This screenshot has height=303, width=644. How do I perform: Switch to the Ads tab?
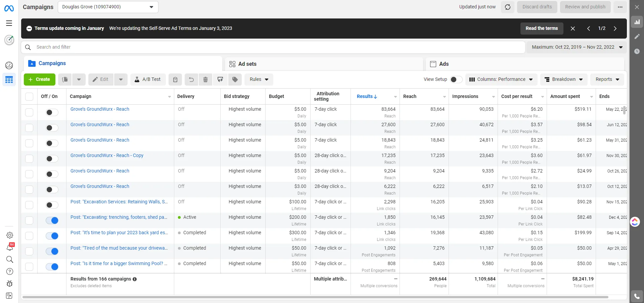tap(525, 64)
